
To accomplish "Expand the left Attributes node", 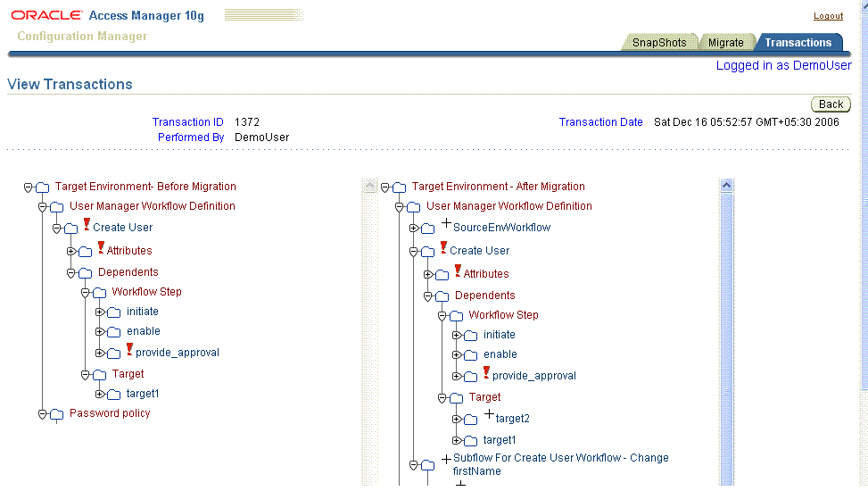I will [70, 252].
